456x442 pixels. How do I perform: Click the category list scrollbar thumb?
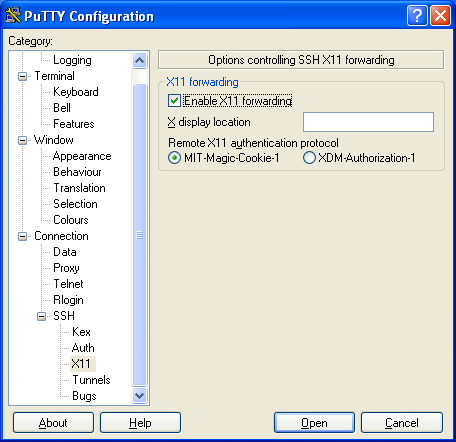click(139, 235)
